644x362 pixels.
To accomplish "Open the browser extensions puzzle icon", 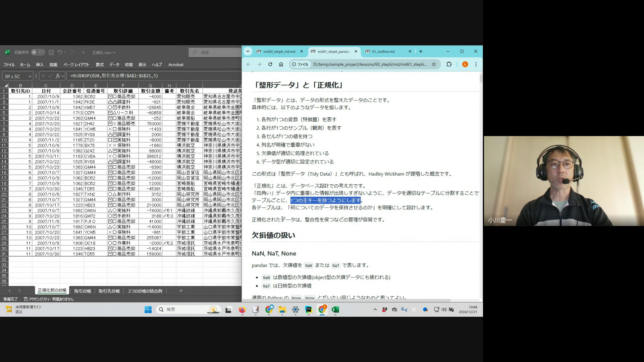I will point(449,64).
